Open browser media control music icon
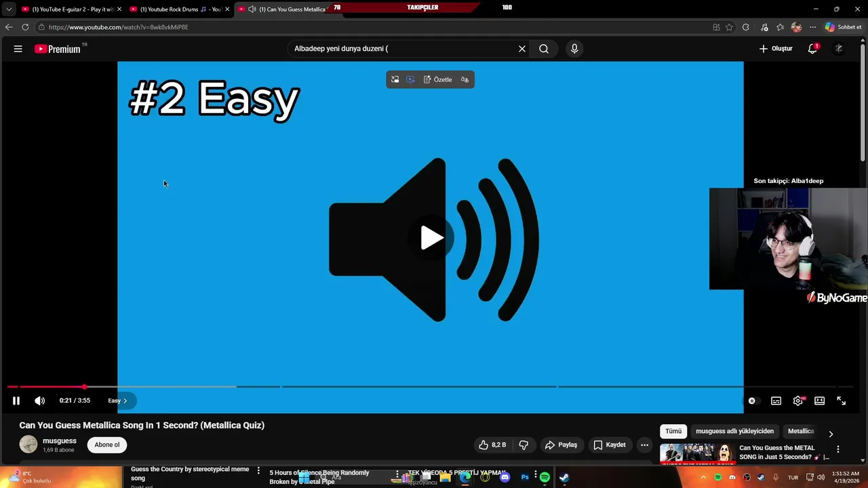868x488 pixels. (764, 27)
